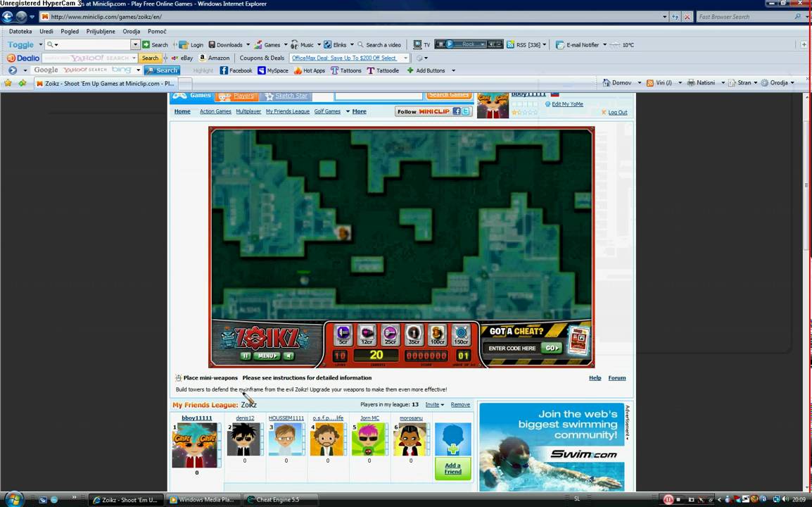Click Search a video toolbar item
812x507 pixels.
click(x=379, y=44)
